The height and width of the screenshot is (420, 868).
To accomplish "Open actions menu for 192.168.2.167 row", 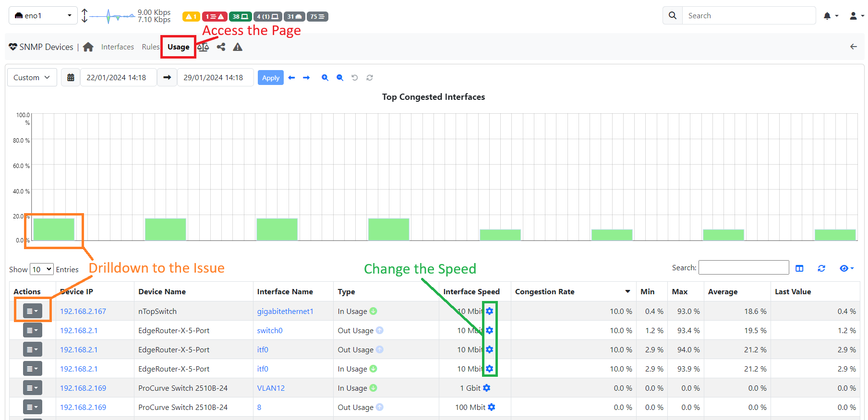I will pyautogui.click(x=33, y=311).
